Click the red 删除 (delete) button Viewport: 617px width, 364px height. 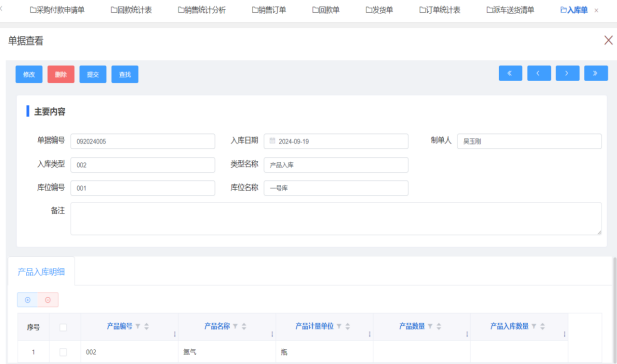[x=61, y=74]
